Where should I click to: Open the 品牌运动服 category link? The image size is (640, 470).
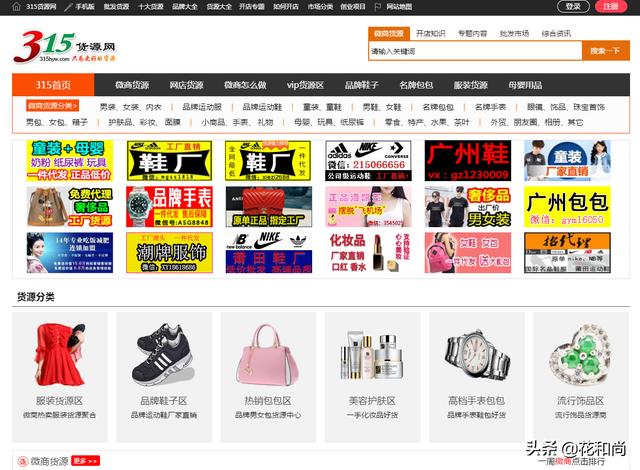pyautogui.click(x=202, y=107)
